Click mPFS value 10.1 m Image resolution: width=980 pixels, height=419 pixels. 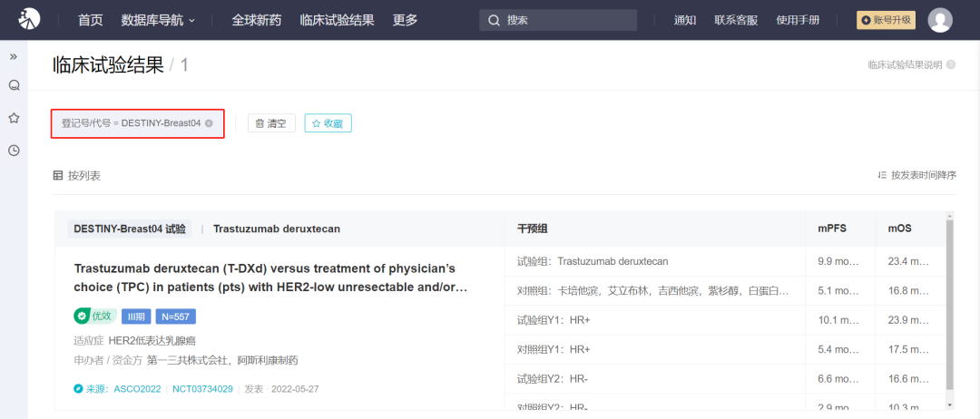[x=838, y=320]
